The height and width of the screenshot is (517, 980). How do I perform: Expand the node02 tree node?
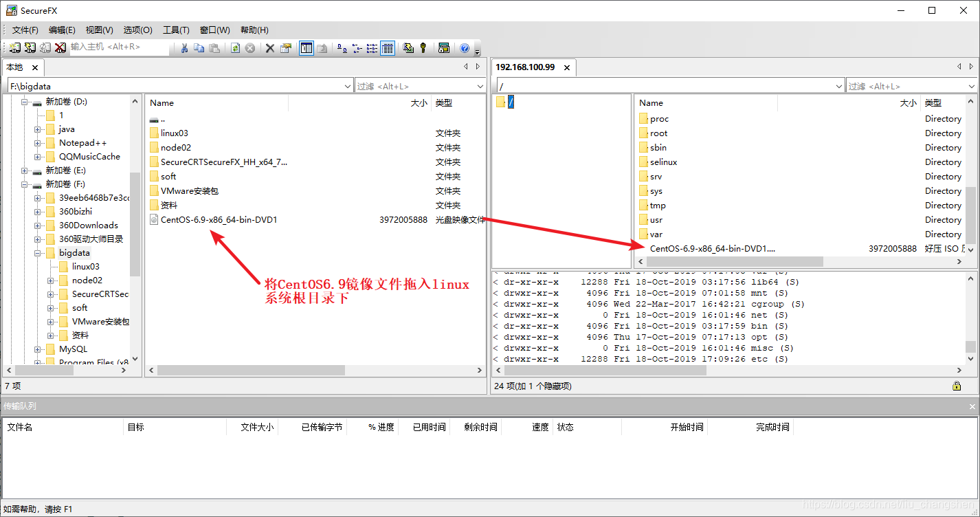click(x=51, y=280)
